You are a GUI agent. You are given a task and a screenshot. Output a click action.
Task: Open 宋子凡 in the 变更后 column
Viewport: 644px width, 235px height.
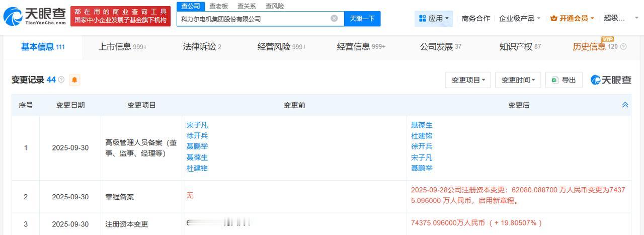coord(422,158)
